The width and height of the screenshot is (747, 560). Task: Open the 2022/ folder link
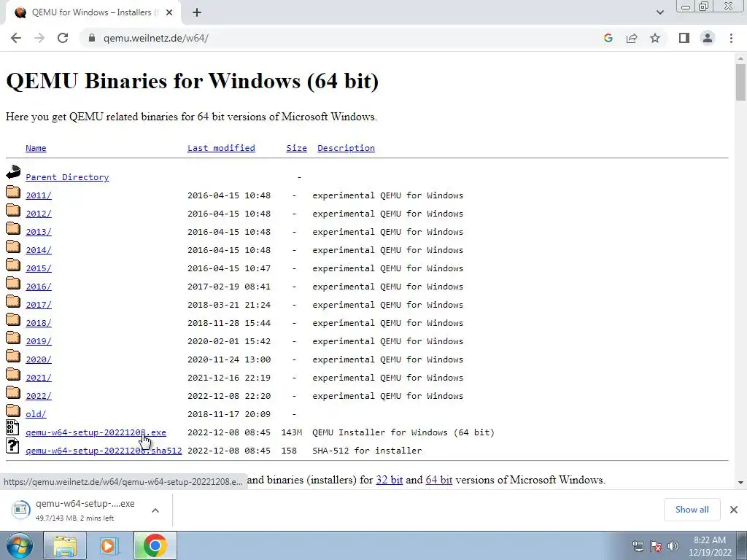(x=39, y=396)
